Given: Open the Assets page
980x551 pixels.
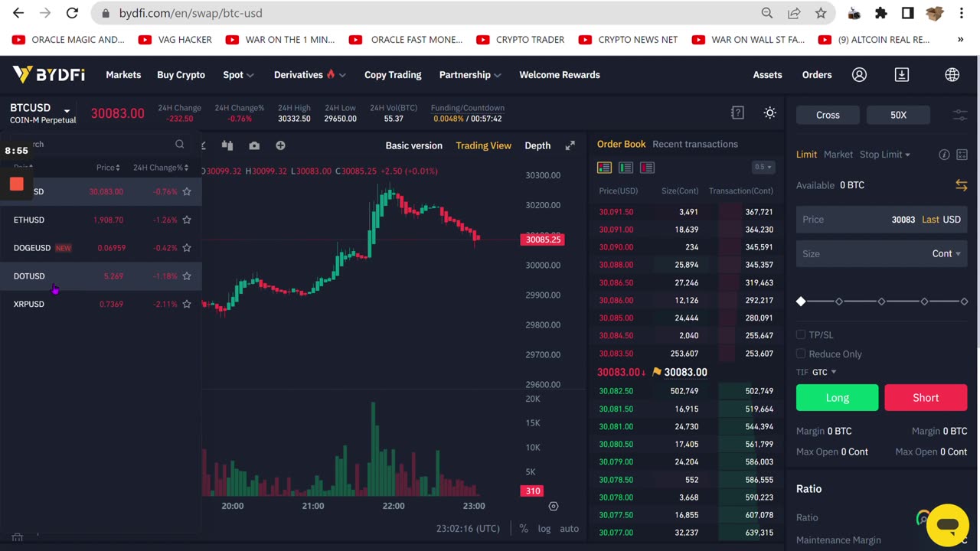Looking at the screenshot, I should (767, 75).
